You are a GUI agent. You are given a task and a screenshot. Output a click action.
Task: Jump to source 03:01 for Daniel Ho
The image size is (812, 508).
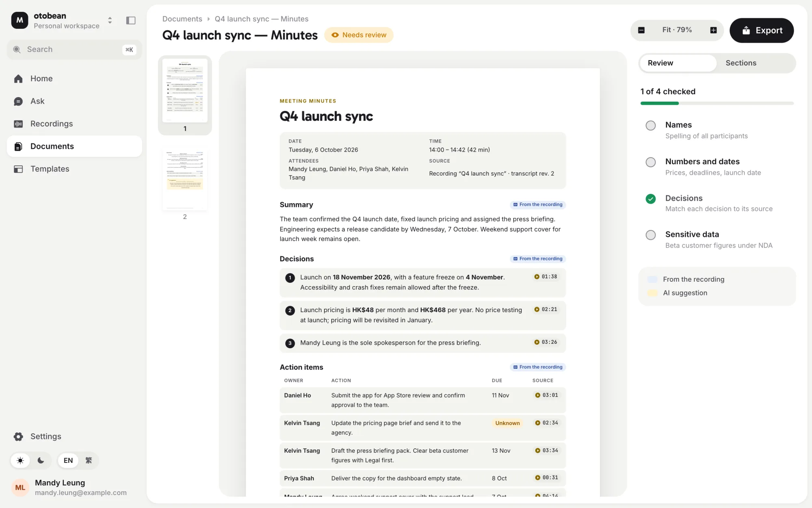point(546,395)
